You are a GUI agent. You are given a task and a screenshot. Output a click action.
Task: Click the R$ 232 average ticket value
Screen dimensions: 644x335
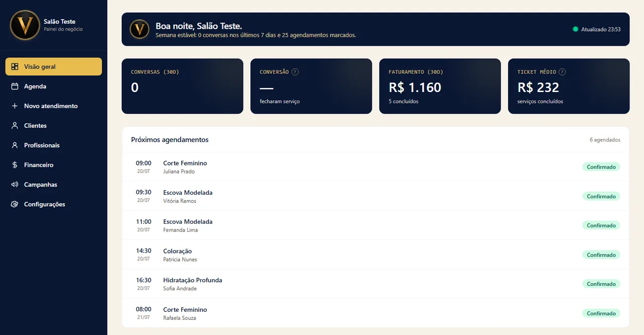click(x=538, y=88)
